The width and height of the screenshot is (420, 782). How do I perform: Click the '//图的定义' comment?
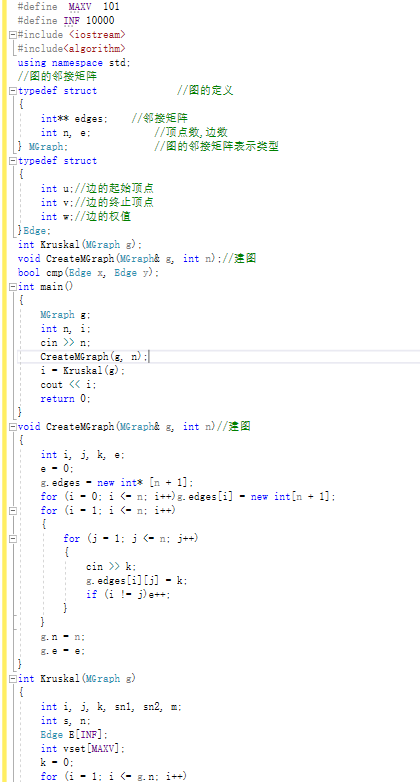point(205,91)
